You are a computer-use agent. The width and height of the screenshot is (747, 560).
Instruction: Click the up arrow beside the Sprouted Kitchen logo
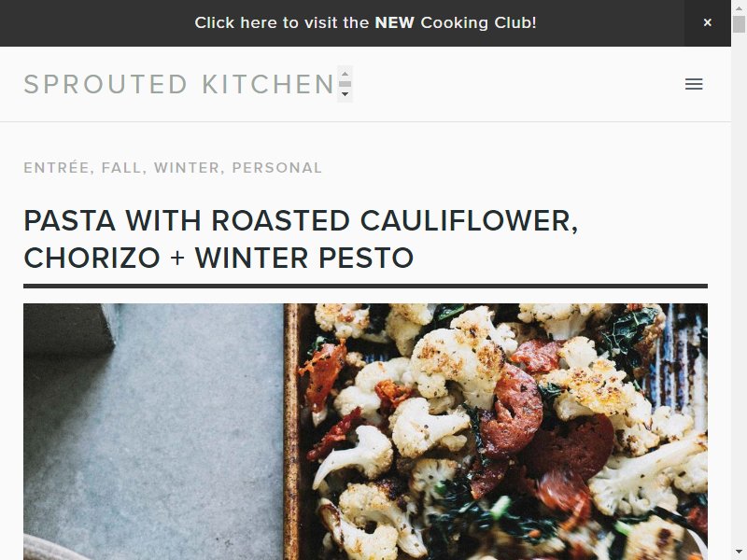345,74
